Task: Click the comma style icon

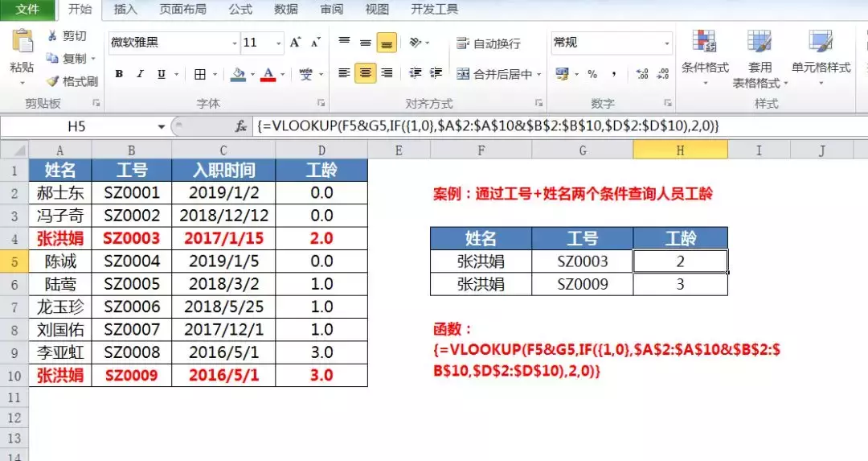Action: [614, 74]
